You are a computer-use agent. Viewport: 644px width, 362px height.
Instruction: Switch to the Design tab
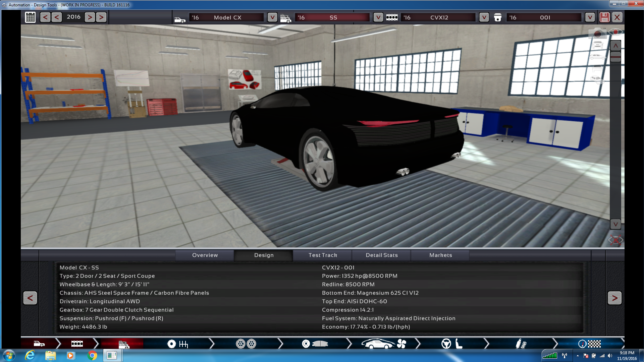pos(264,255)
